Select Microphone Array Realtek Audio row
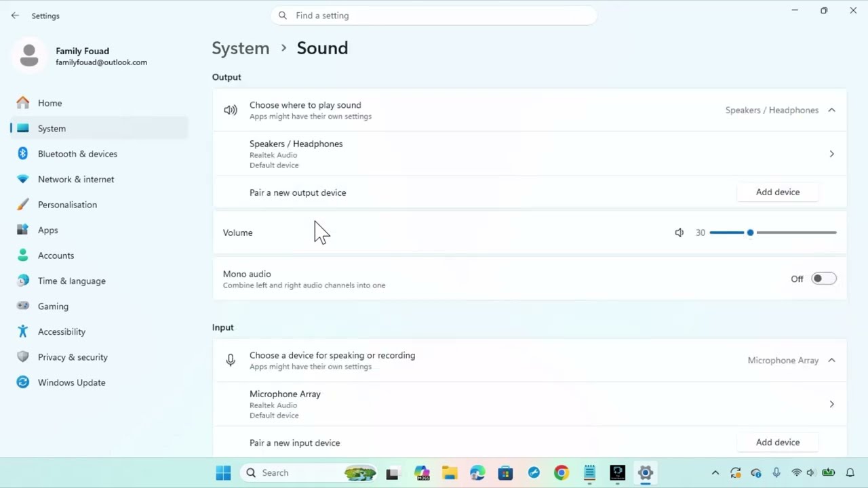Viewport: 868px width, 488px height. (530, 404)
